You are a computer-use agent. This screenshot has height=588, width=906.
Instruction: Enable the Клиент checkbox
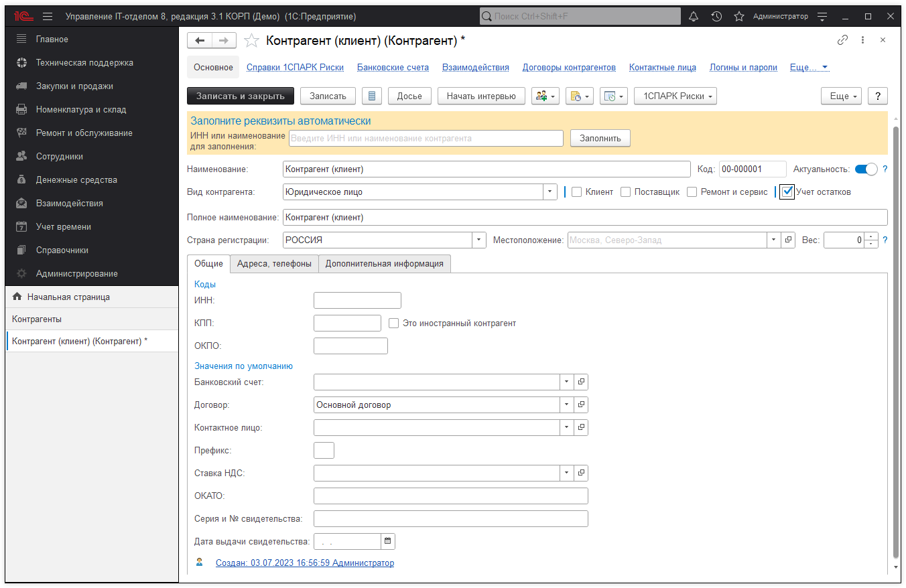pos(576,192)
